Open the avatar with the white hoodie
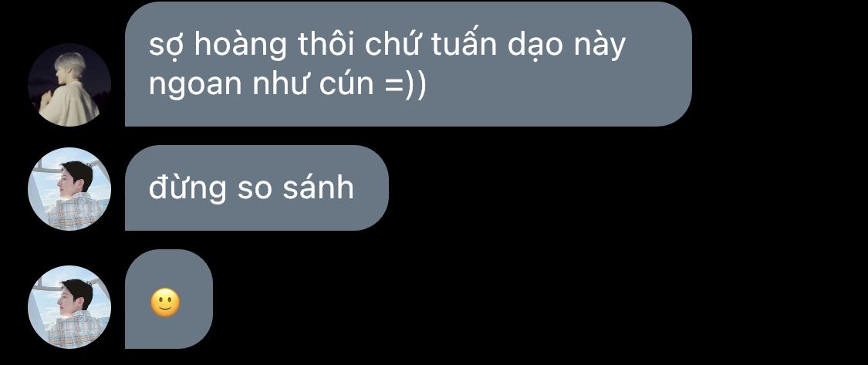This screenshot has height=365, width=868. pyautogui.click(x=69, y=85)
